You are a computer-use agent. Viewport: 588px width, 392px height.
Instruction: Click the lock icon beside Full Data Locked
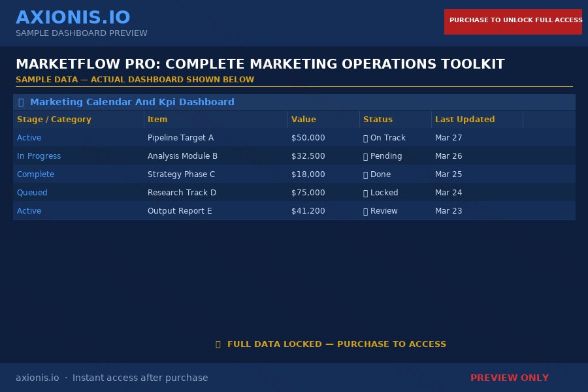click(x=218, y=344)
